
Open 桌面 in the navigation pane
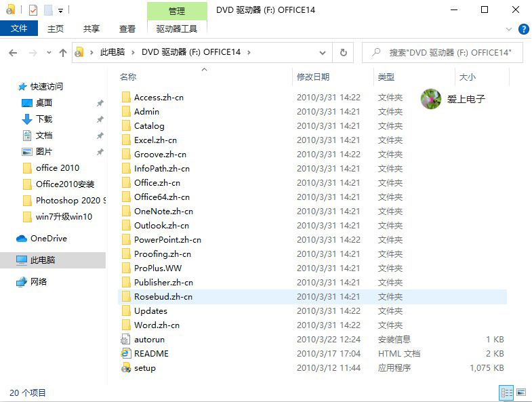point(44,103)
